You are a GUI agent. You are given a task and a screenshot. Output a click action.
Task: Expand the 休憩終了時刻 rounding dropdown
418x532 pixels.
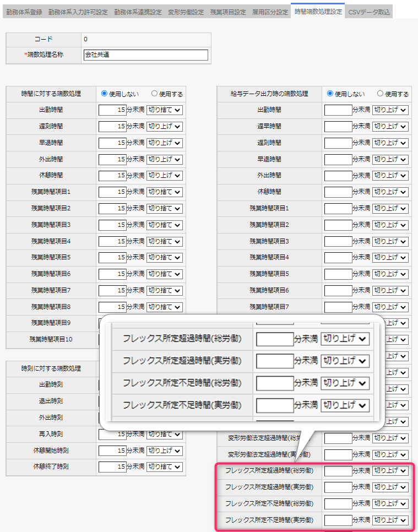[x=164, y=467]
